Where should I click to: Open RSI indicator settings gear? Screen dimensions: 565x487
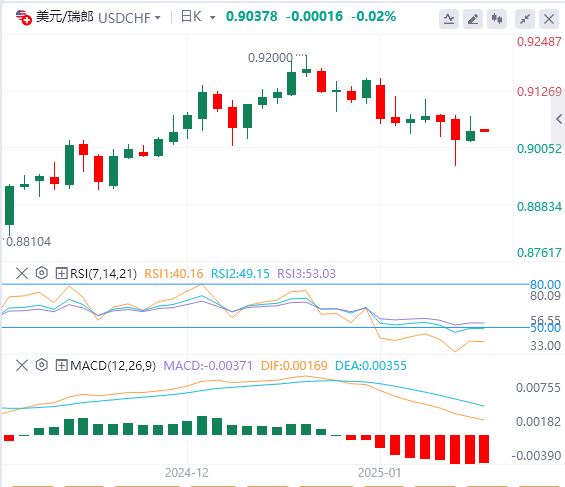pyautogui.click(x=42, y=273)
